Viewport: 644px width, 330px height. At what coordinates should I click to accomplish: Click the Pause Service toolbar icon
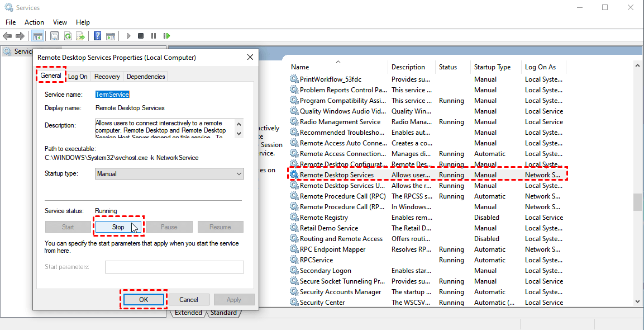(154, 36)
